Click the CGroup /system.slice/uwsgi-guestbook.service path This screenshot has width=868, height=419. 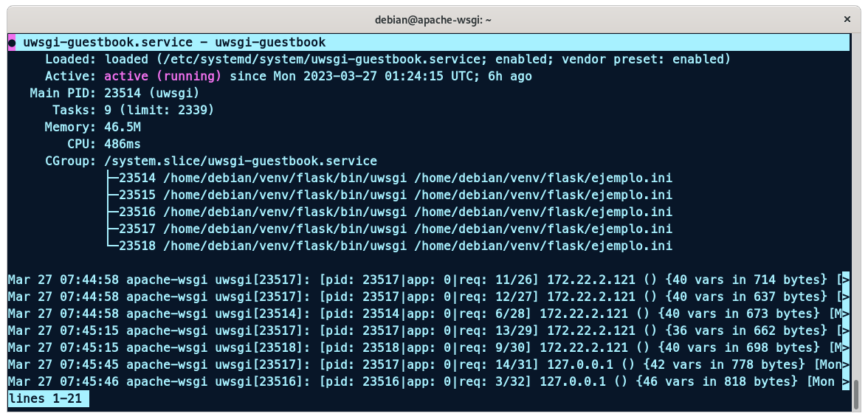(x=241, y=161)
